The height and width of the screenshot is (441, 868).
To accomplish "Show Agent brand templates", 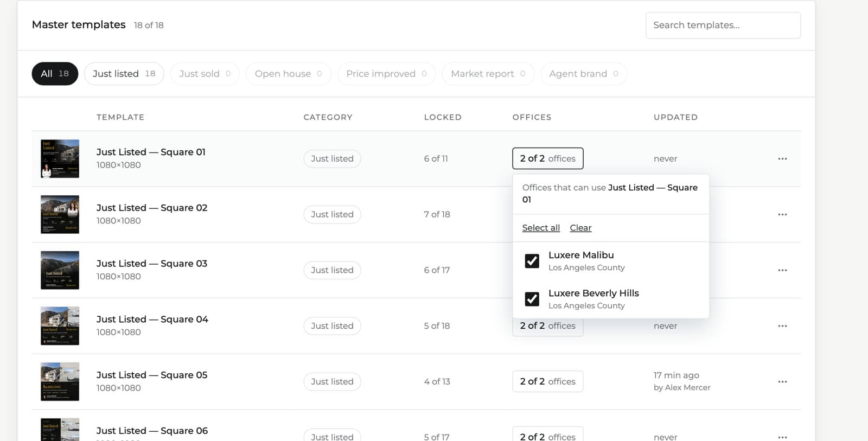I will [584, 74].
